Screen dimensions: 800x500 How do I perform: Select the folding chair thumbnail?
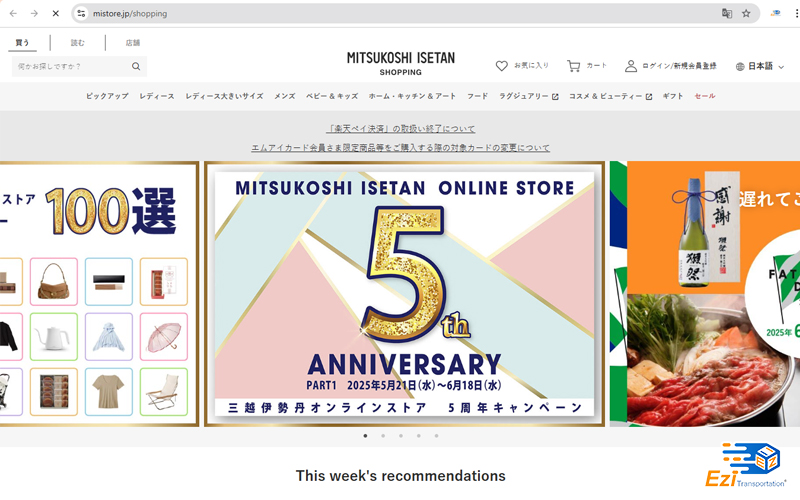pos(164,392)
